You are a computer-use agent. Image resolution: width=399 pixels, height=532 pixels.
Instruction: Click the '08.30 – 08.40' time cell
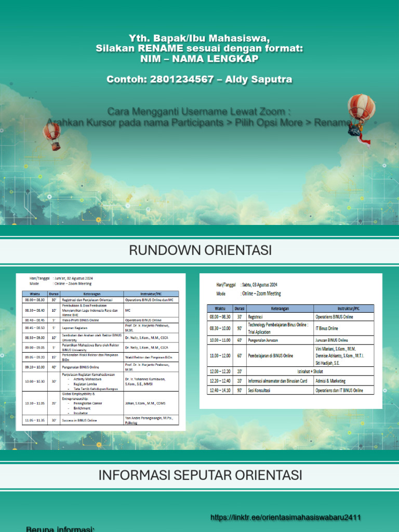pos(35,310)
